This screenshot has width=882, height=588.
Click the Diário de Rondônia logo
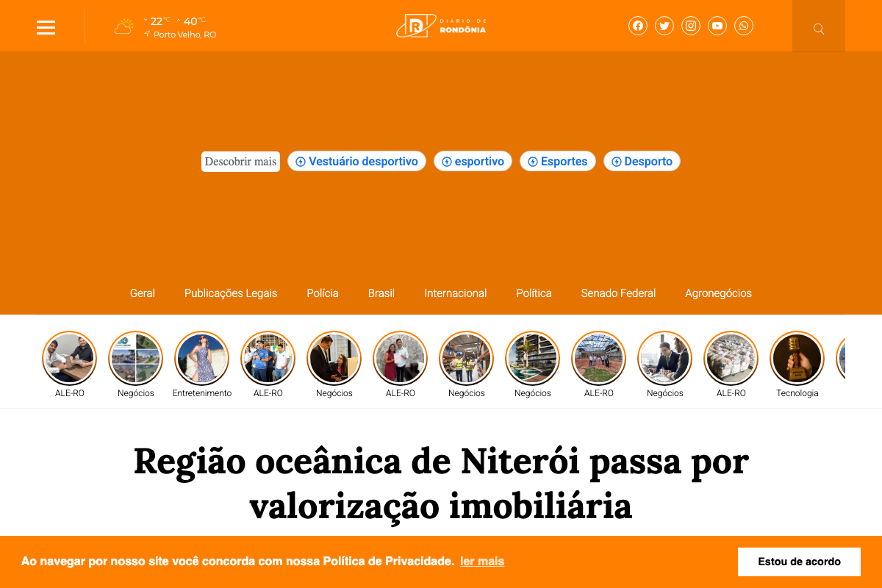pos(440,25)
